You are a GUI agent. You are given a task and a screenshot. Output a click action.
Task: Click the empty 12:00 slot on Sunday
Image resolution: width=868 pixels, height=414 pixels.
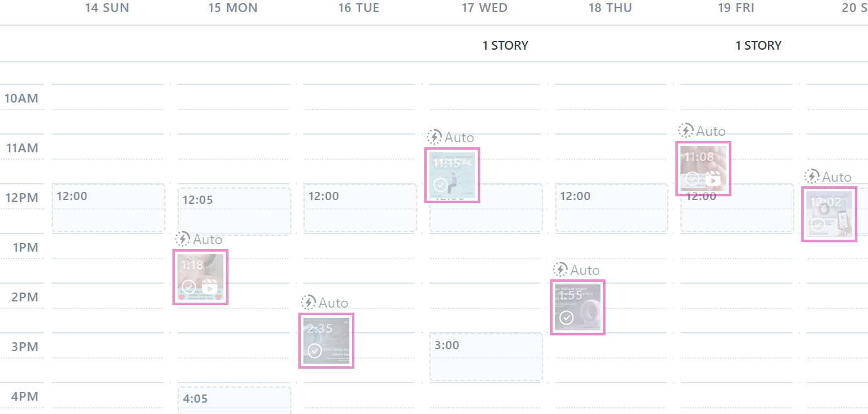108,208
